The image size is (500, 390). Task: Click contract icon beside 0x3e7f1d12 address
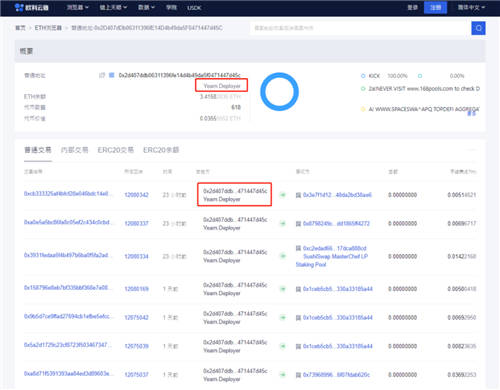coord(298,195)
